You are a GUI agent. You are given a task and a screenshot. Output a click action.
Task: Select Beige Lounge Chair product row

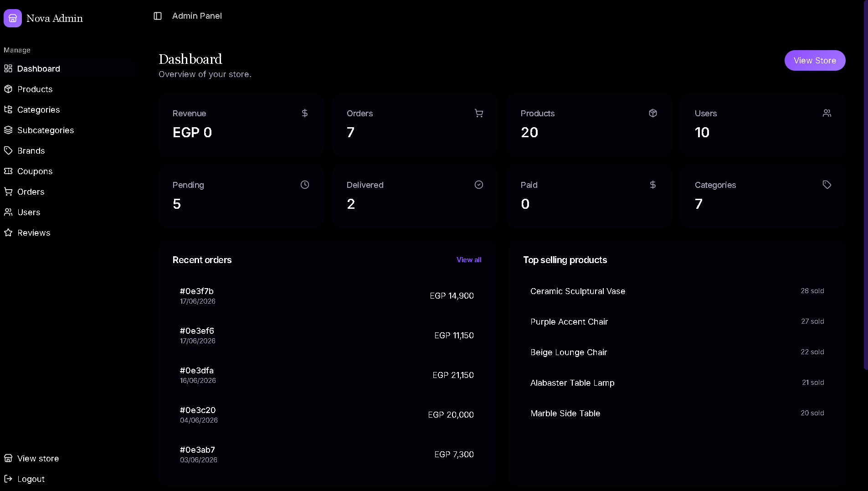click(x=677, y=352)
